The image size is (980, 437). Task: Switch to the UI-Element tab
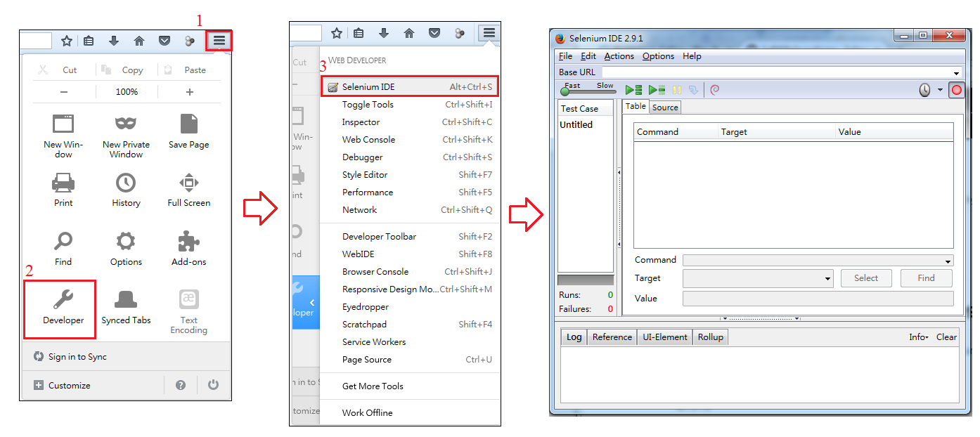click(665, 337)
